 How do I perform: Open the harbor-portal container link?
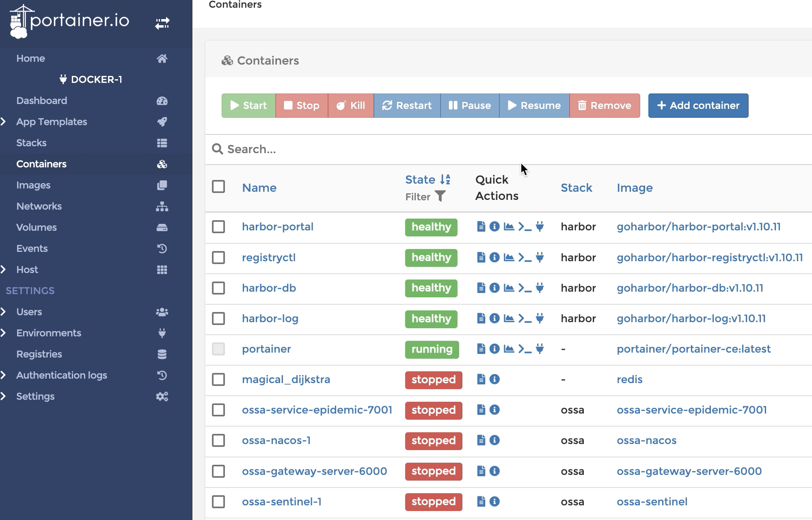click(x=278, y=227)
